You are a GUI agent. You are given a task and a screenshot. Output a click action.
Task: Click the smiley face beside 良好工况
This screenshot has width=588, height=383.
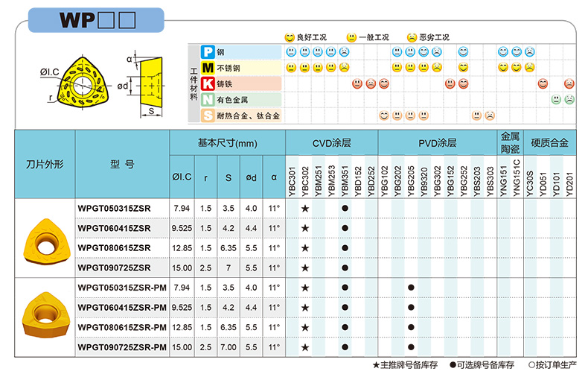click(290, 37)
